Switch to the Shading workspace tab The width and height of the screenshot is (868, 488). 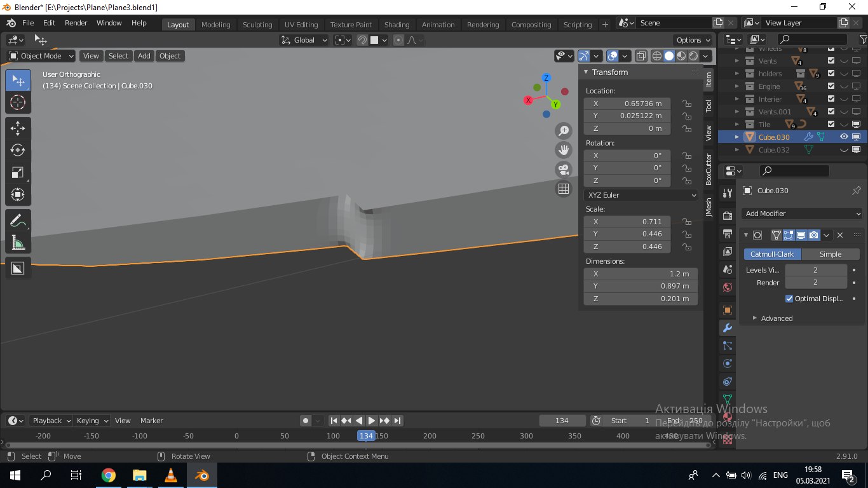tap(397, 25)
